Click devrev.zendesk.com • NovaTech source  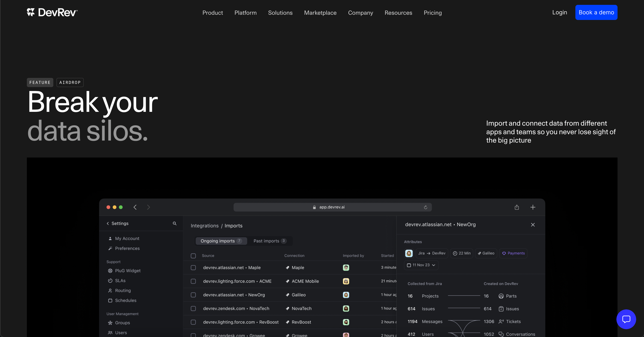click(x=236, y=308)
